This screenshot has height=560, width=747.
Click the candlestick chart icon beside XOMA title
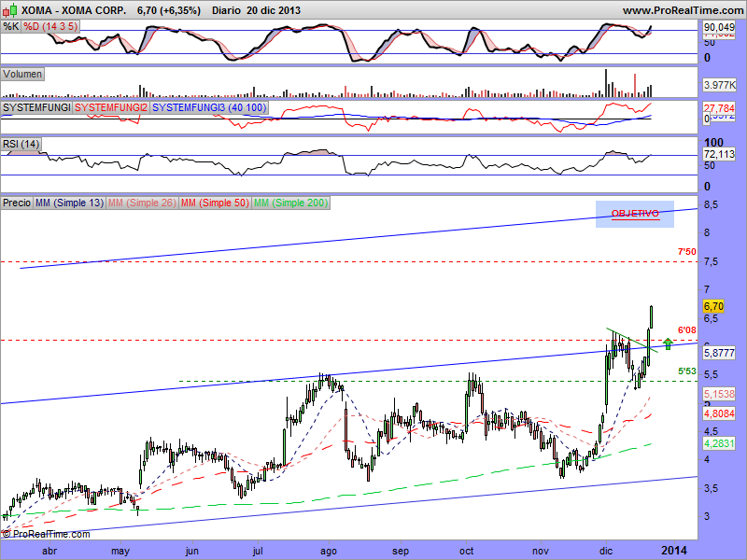10,9
